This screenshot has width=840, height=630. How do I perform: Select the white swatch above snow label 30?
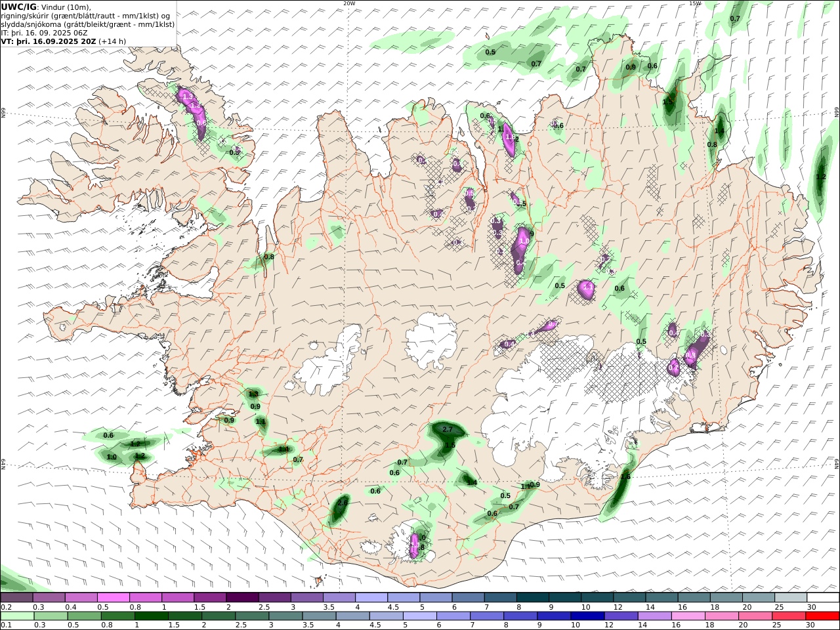(823, 598)
